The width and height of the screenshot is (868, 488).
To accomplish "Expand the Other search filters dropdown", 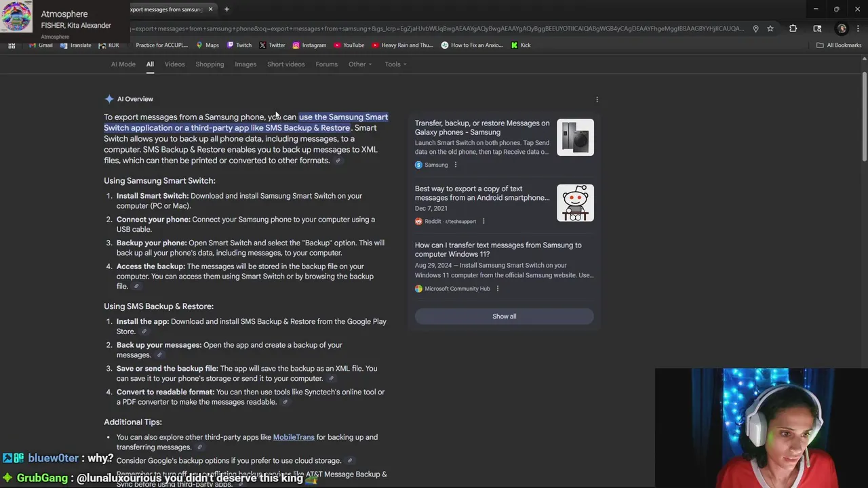I will [360, 64].
